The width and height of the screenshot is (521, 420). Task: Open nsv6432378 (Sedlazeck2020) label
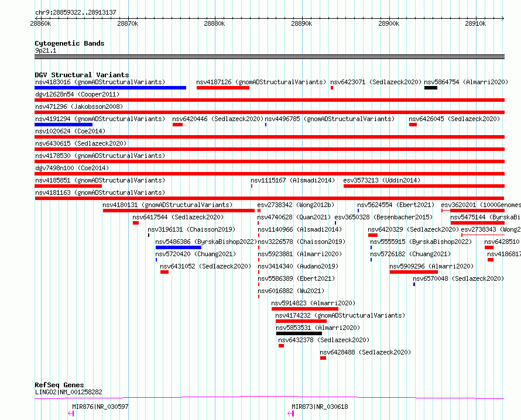click(x=324, y=340)
